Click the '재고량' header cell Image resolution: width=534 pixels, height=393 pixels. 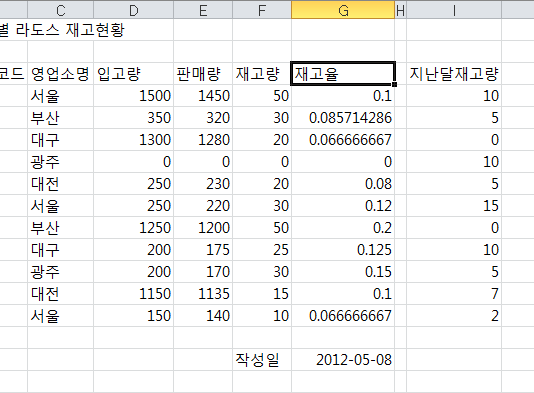(262, 74)
